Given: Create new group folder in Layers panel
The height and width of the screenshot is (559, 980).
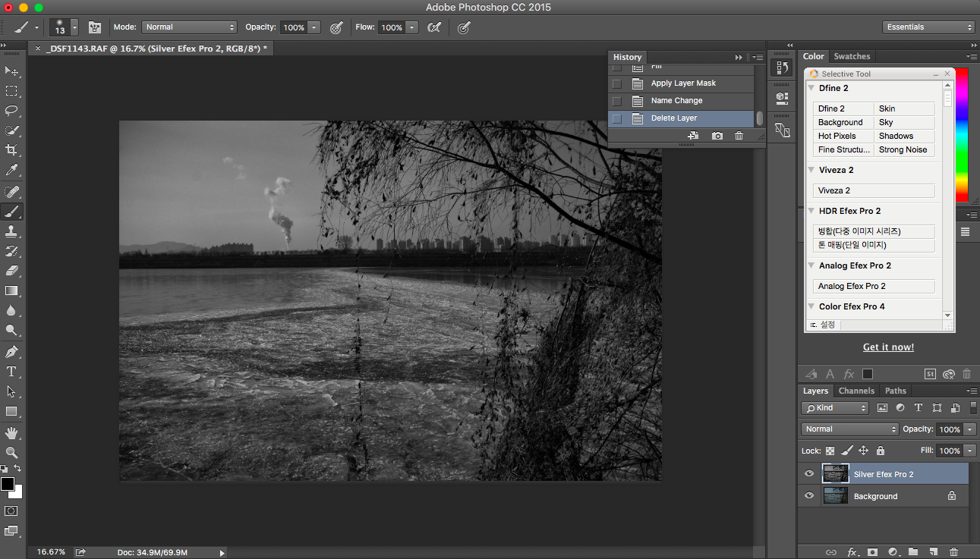Looking at the screenshot, I should pyautogui.click(x=913, y=551).
